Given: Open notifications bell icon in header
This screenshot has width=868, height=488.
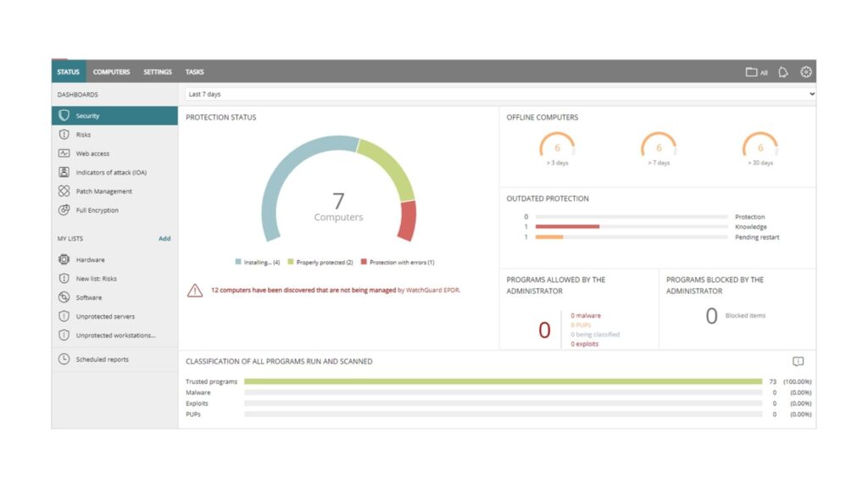Looking at the screenshot, I should pos(783,72).
